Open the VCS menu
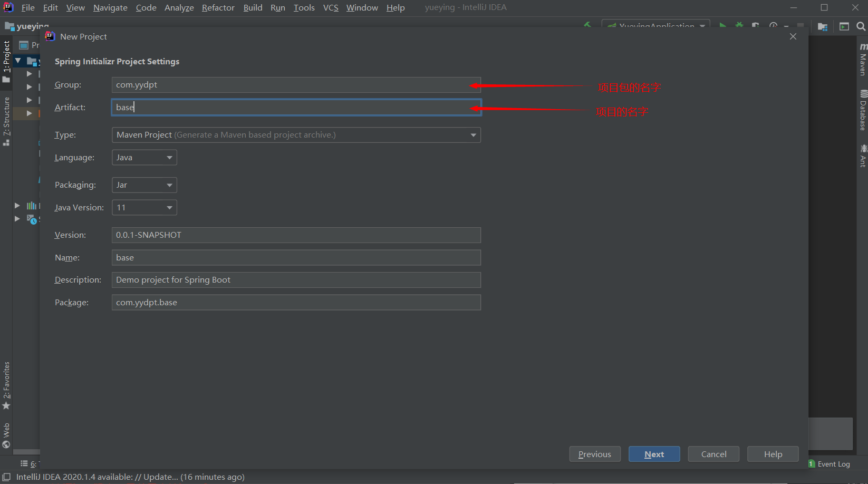868x484 pixels. point(331,7)
